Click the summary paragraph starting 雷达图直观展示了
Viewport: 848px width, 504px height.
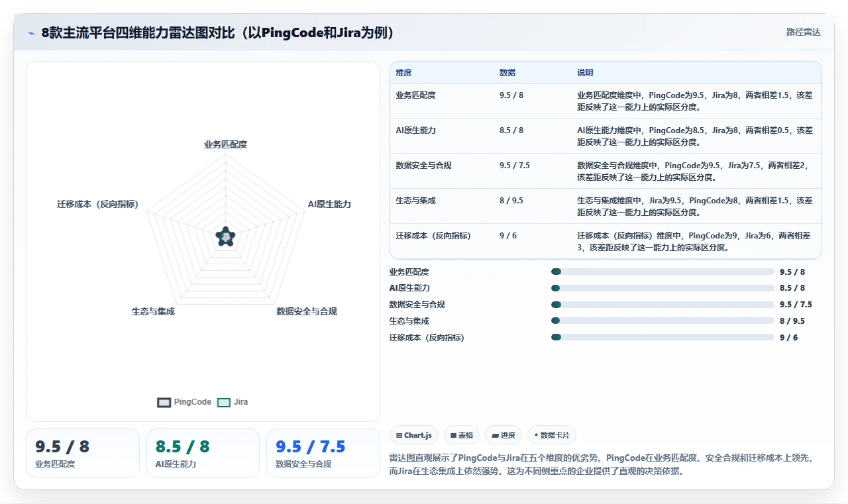tap(603, 465)
